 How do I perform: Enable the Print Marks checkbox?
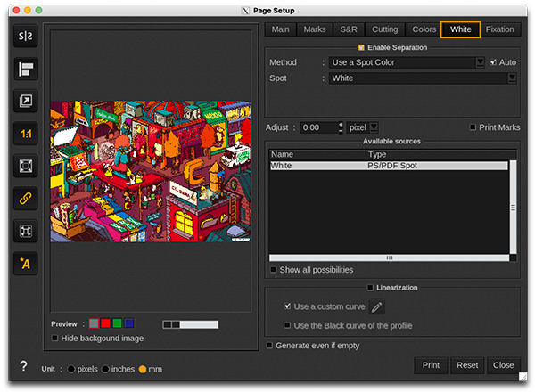click(x=473, y=127)
